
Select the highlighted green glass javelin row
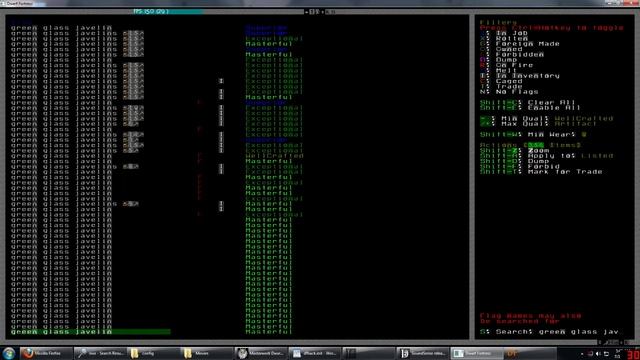(x=91, y=331)
